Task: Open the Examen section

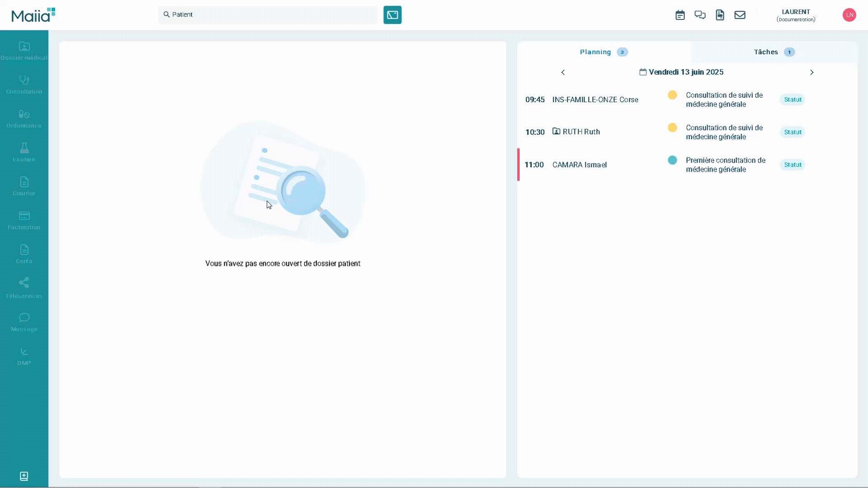Action: pyautogui.click(x=24, y=153)
